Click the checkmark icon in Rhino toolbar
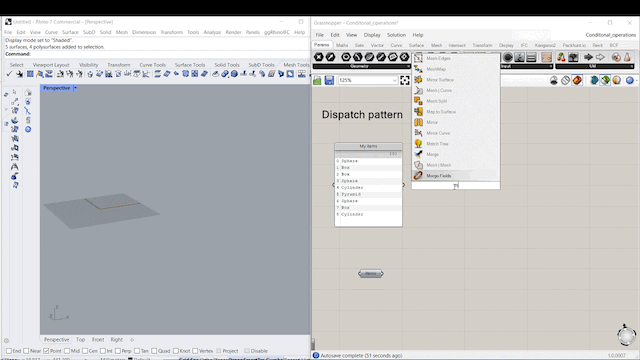Image resolution: width=640 pixels, height=360 pixels. (9, 74)
